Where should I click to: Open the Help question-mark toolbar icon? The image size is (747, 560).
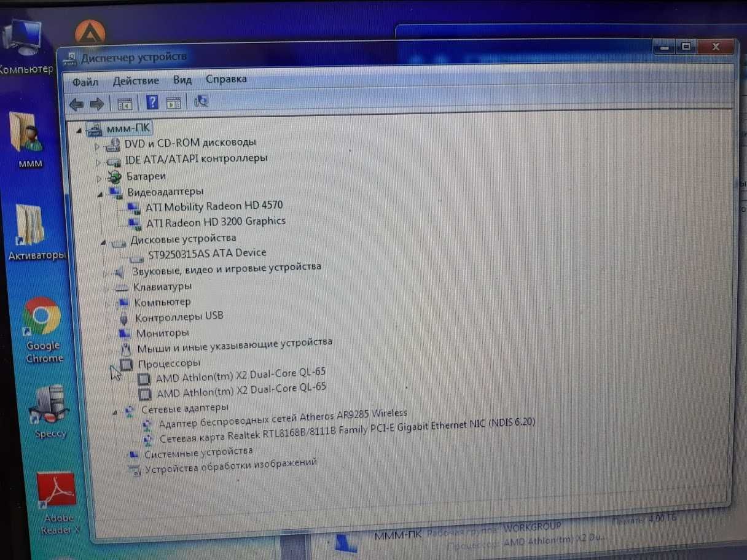(152, 102)
